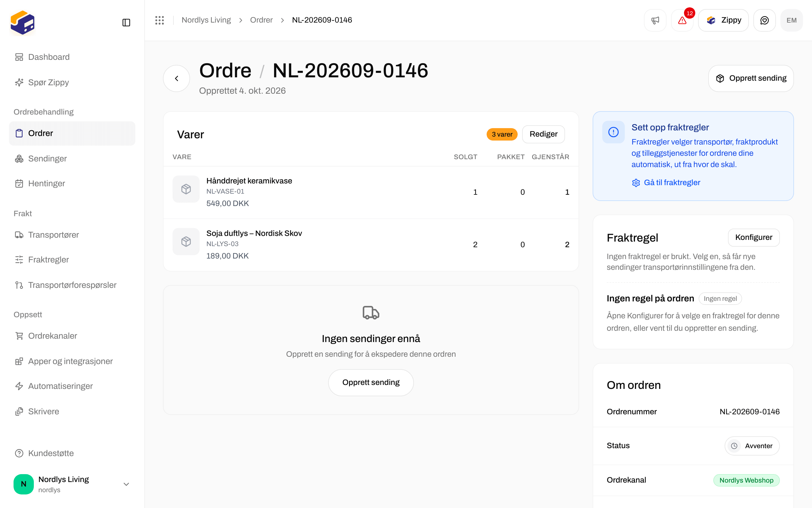This screenshot has width=812, height=508.
Task: Open Transportørforespørsler in the sidebar
Action: click(x=72, y=285)
